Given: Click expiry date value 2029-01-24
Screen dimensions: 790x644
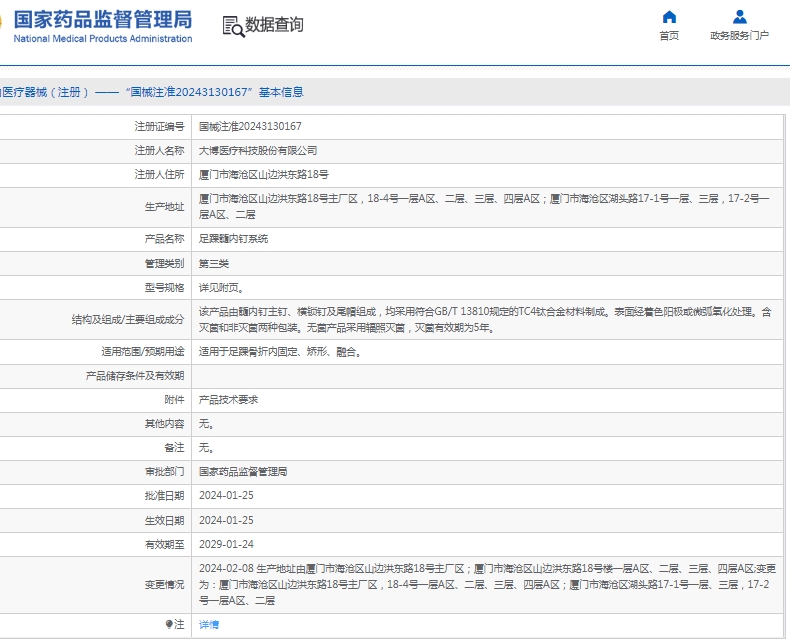Looking at the screenshot, I should (226, 544).
